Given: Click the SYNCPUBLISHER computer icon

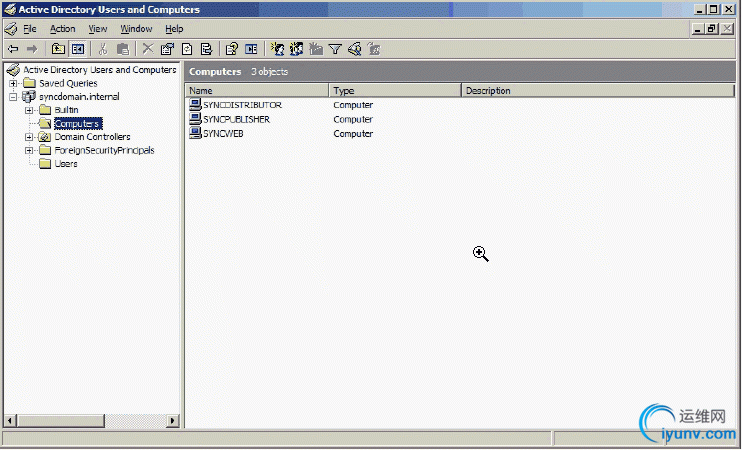Looking at the screenshot, I should tap(195, 119).
